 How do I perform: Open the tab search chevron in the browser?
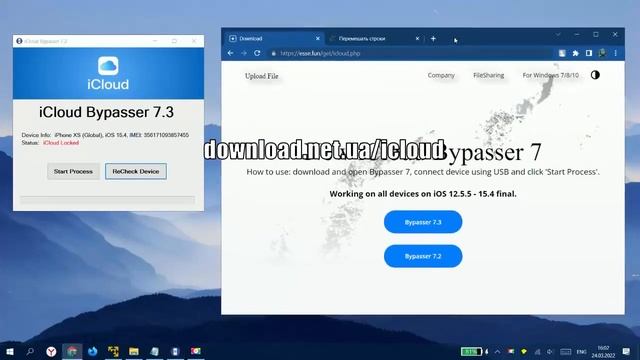click(x=558, y=35)
